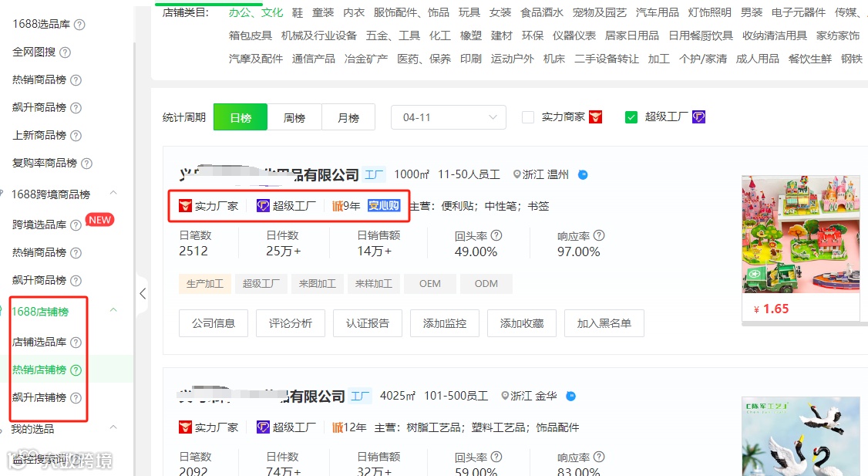Open 飙升店铺榜 in sidebar

click(39, 397)
